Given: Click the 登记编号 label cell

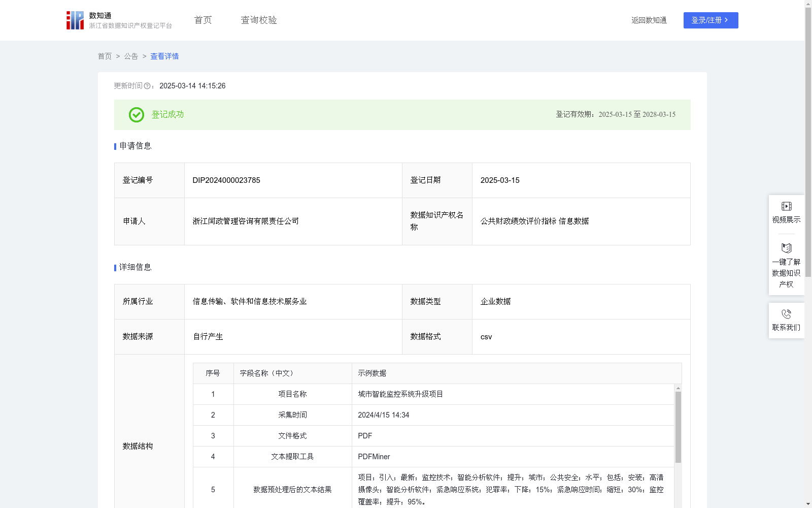Looking at the screenshot, I should coord(149,180).
